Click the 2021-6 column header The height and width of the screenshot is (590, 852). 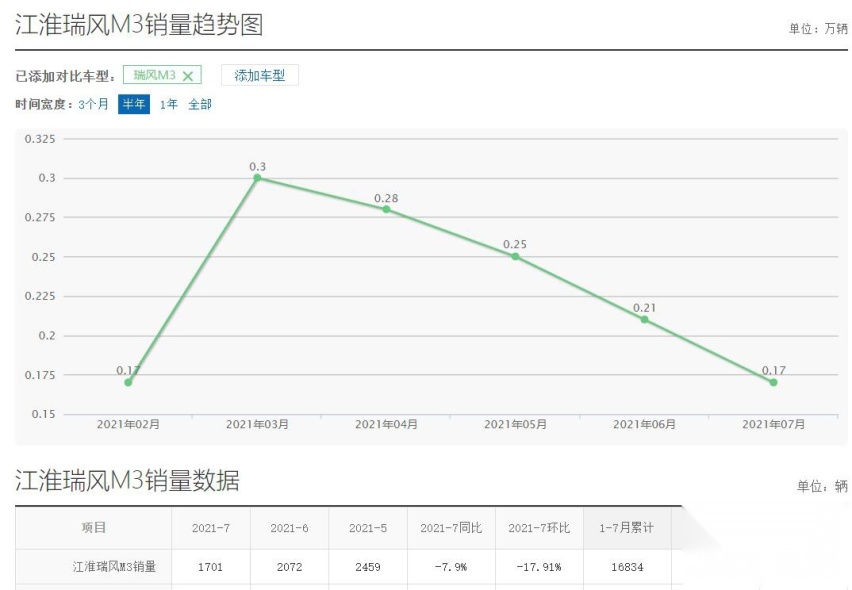coord(289,528)
